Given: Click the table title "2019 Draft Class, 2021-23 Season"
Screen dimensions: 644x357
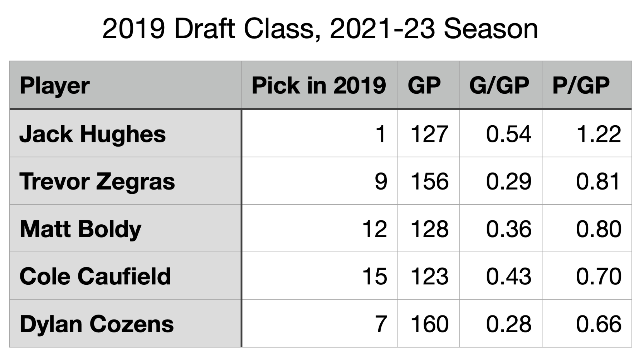Looking at the screenshot, I should tap(320, 29).
